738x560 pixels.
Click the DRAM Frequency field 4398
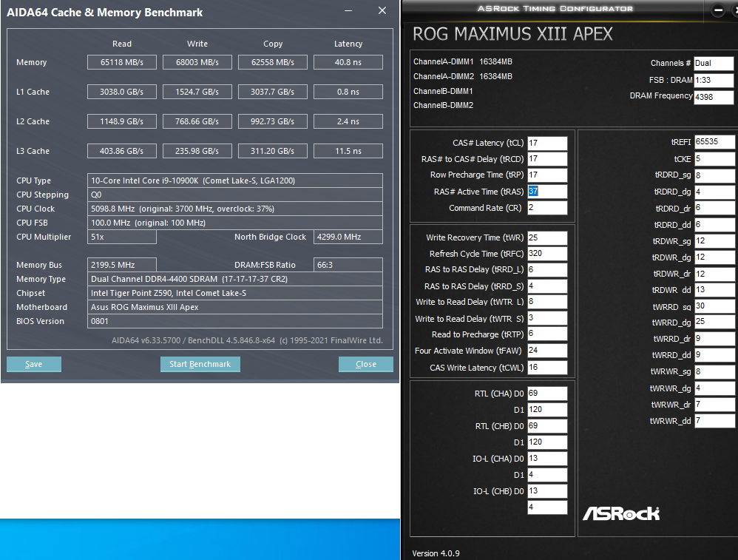714,97
